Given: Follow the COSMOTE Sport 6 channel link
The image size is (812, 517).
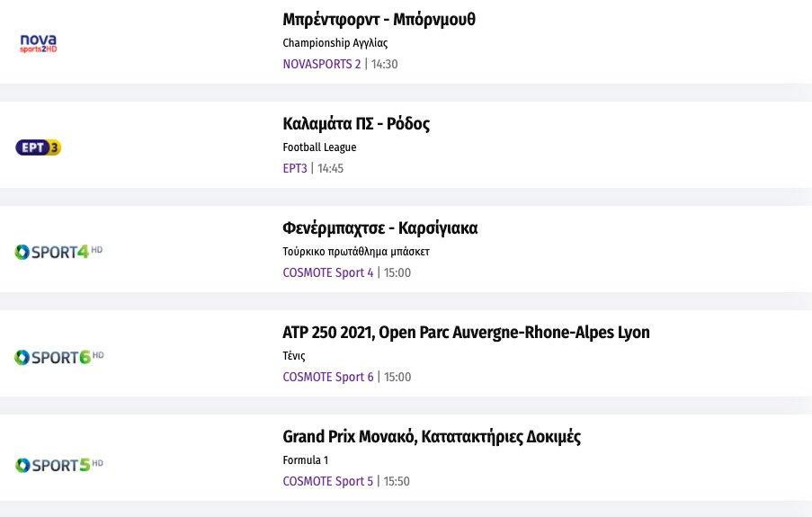Looking at the screenshot, I should tap(327, 377).
